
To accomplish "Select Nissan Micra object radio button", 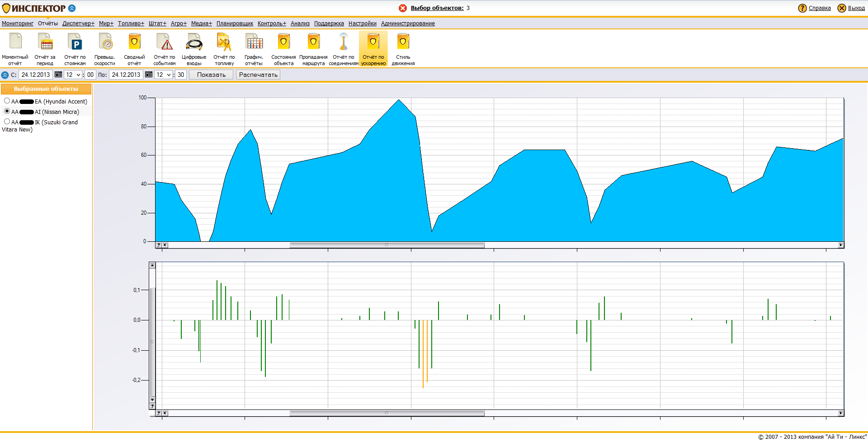I will [7, 111].
